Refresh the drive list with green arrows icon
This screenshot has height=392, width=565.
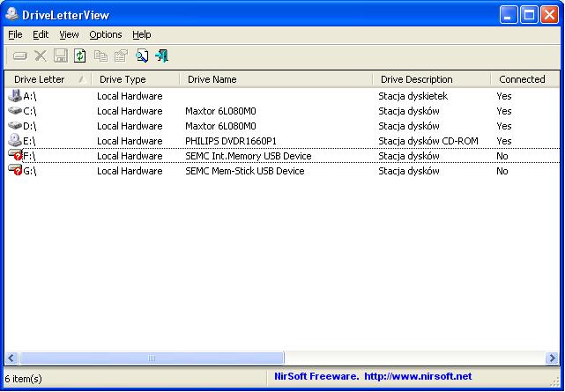[80, 56]
